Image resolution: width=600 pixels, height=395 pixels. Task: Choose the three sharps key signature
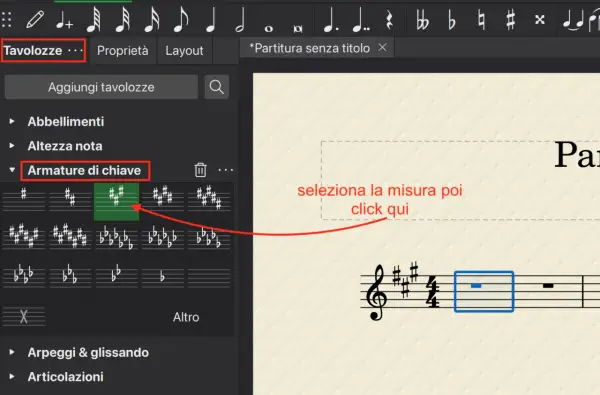click(116, 201)
